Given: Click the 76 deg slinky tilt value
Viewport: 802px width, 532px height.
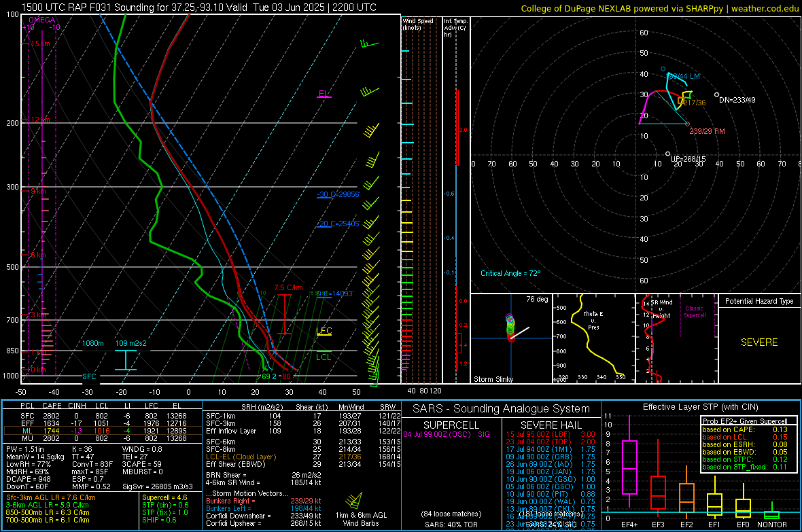Looking at the screenshot, I should (x=537, y=299).
